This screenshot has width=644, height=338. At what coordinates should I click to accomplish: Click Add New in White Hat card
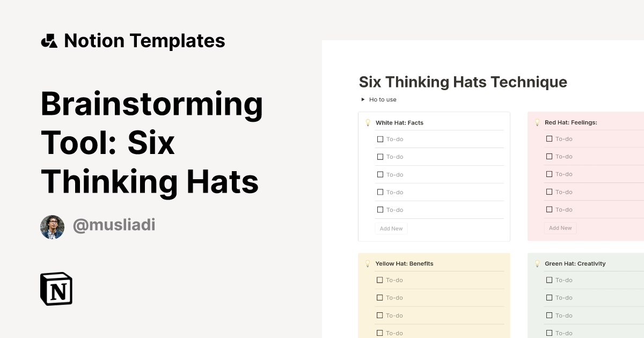(x=391, y=228)
